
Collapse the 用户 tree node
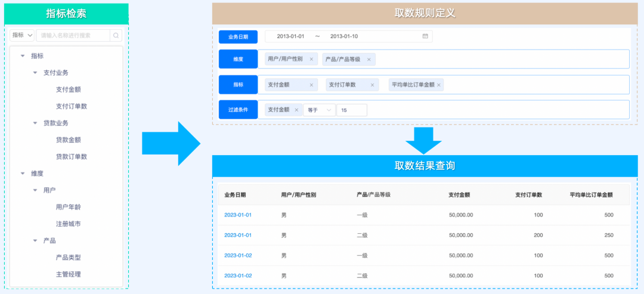35,190
